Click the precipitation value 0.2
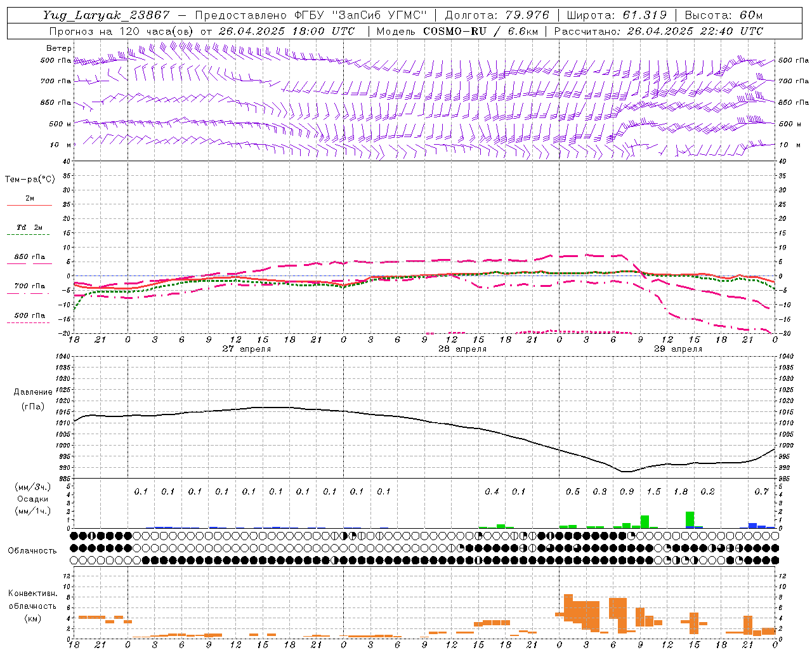812x650 pixels. point(707,492)
